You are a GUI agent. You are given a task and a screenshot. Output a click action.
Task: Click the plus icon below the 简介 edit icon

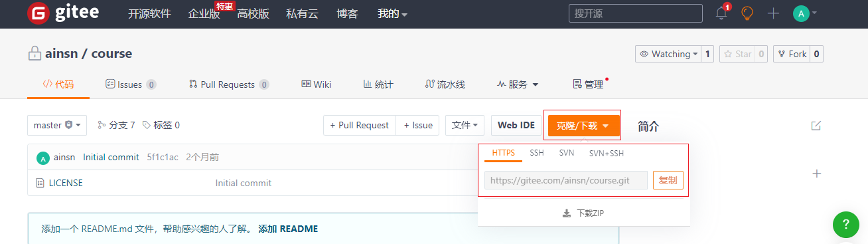(x=817, y=174)
